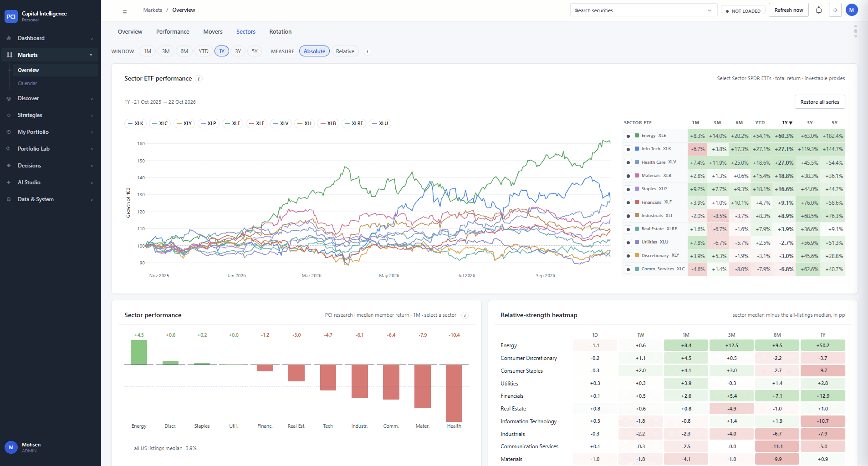Toggle Materials XLB series visibility
The width and height of the screenshot is (868, 466).
click(628, 176)
